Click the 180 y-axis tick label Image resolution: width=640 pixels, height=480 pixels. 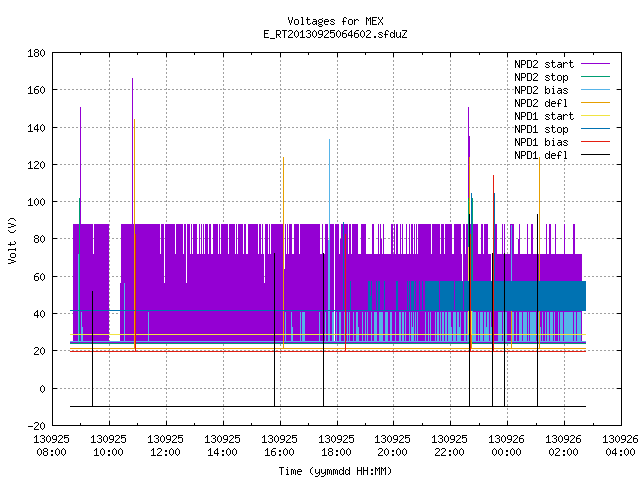pos(36,53)
